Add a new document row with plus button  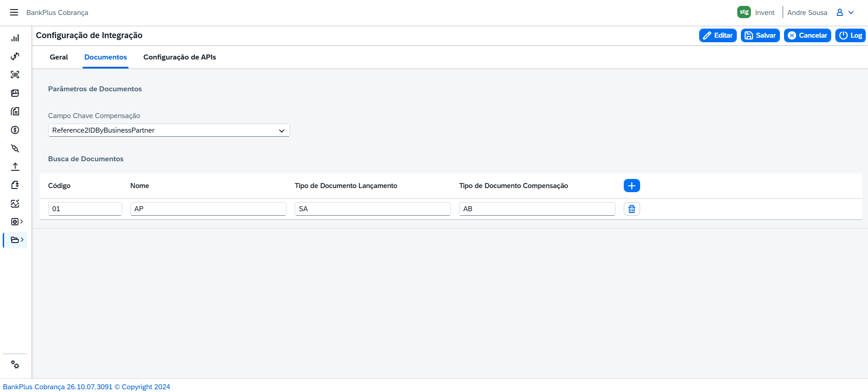(631, 185)
